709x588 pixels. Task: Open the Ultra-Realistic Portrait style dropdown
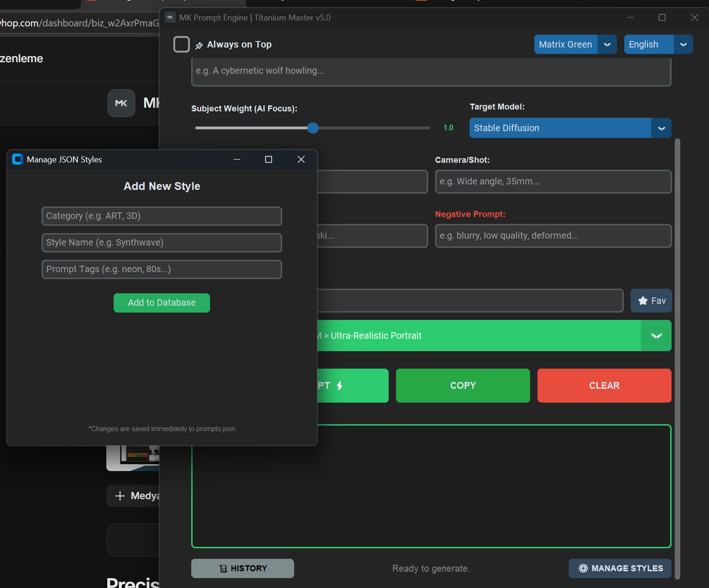click(x=656, y=336)
